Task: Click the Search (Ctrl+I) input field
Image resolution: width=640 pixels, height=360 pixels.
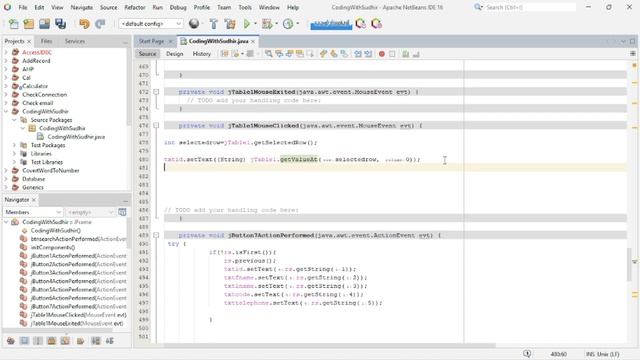Action: click(531, 7)
